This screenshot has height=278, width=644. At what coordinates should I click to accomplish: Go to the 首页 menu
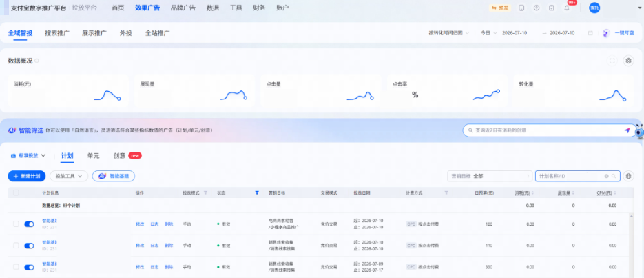pos(118,8)
